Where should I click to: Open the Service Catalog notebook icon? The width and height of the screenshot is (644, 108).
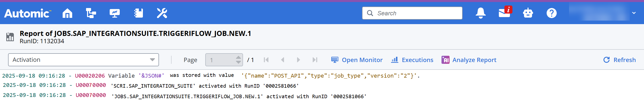(x=139, y=13)
